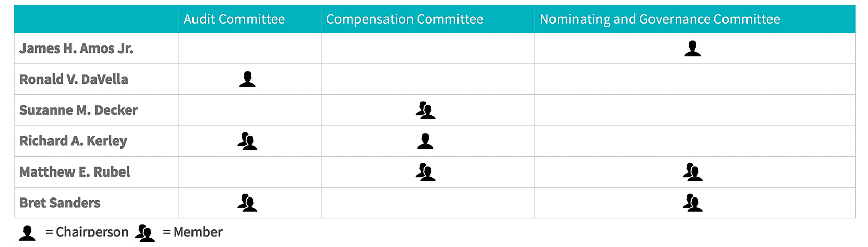This screenshot has width=868, height=247.
Task: Click the Chairperson legend icon
Action: [28, 233]
